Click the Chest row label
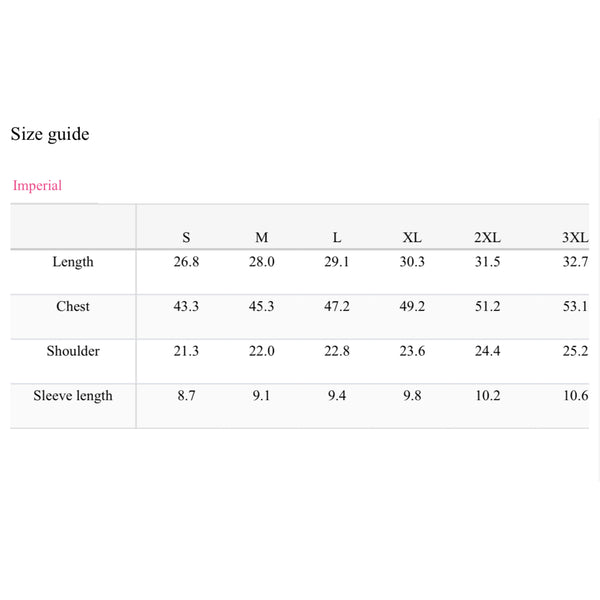The image size is (600, 600). point(73,307)
